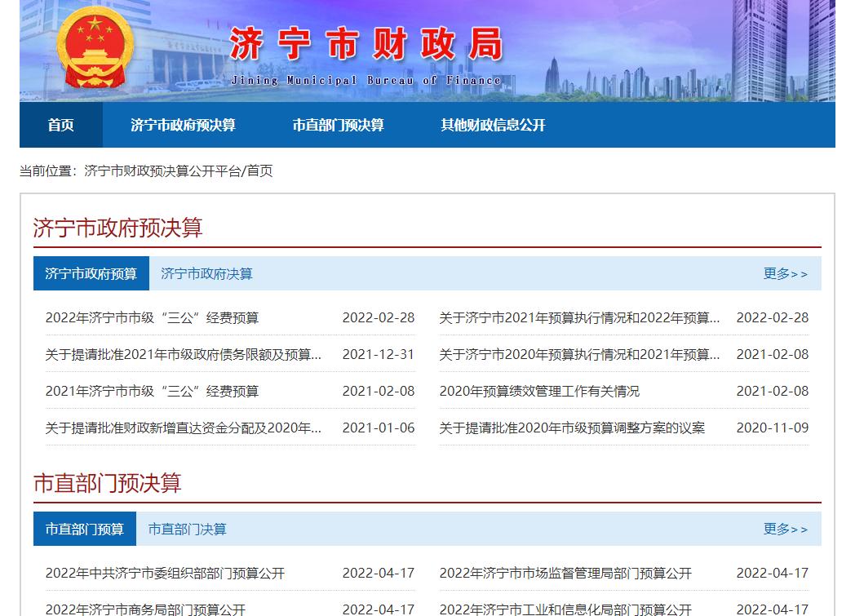864x616 pixels.
Task: Select the 济宁市政府预算 tab
Action: [91, 273]
